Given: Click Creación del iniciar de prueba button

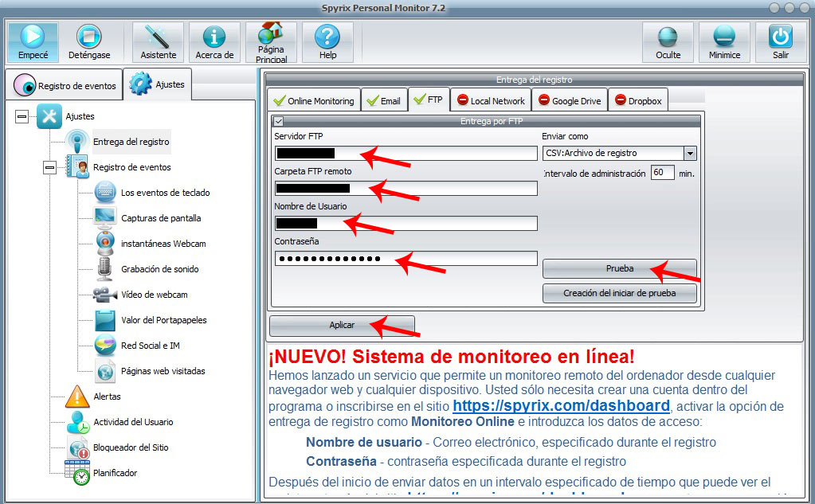Looking at the screenshot, I should [620, 293].
